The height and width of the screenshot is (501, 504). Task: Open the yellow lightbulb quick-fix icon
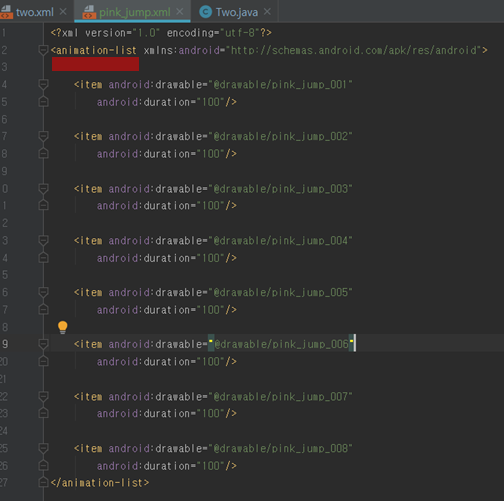click(x=62, y=327)
